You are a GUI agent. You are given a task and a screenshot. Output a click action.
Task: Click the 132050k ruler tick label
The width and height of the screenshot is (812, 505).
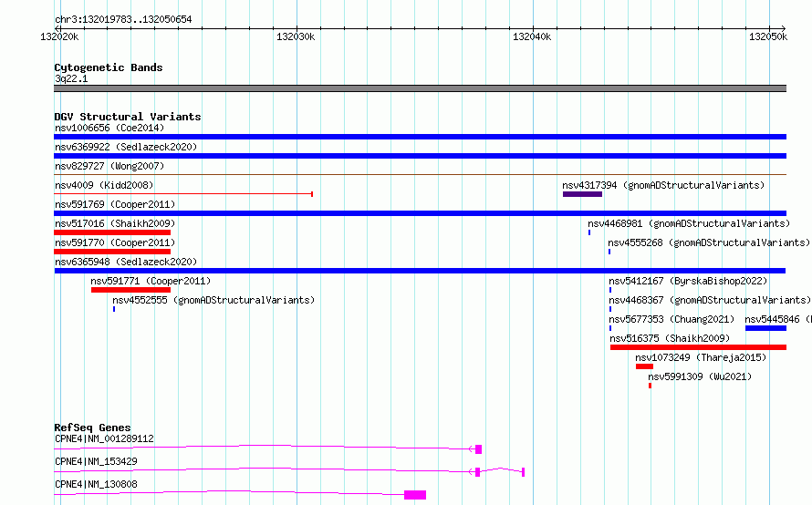(x=768, y=36)
